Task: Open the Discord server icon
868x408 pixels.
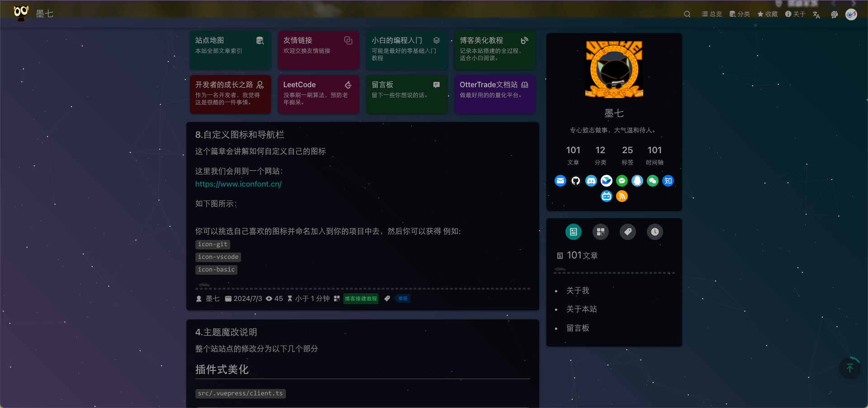Action: (591, 181)
